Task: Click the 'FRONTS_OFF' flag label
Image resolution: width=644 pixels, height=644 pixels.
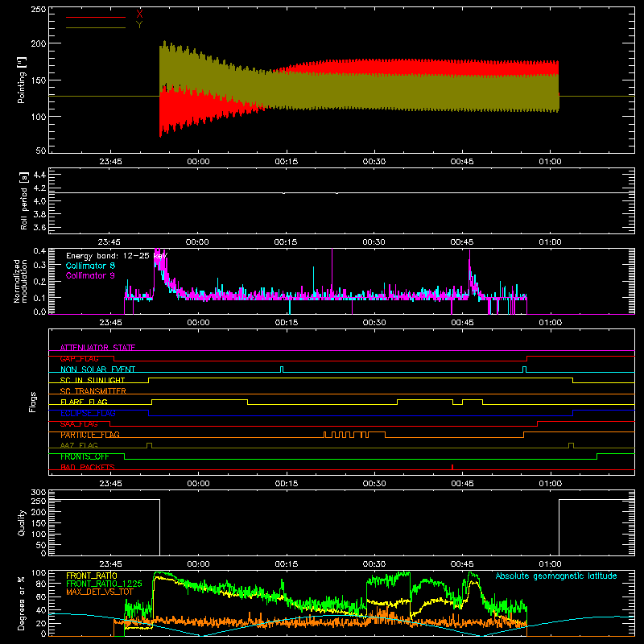Action: pyautogui.click(x=85, y=456)
